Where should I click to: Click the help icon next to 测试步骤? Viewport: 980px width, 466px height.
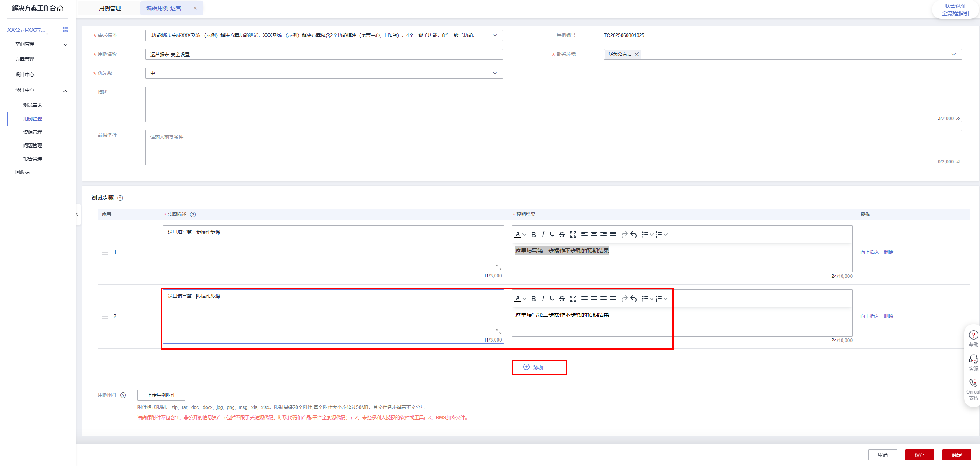click(120, 198)
